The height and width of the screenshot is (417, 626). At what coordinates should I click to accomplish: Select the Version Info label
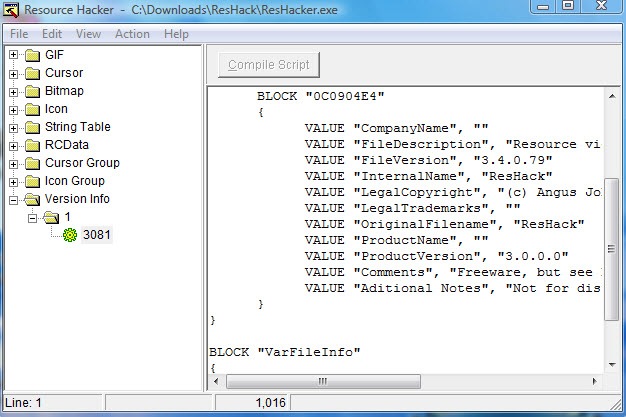77,199
